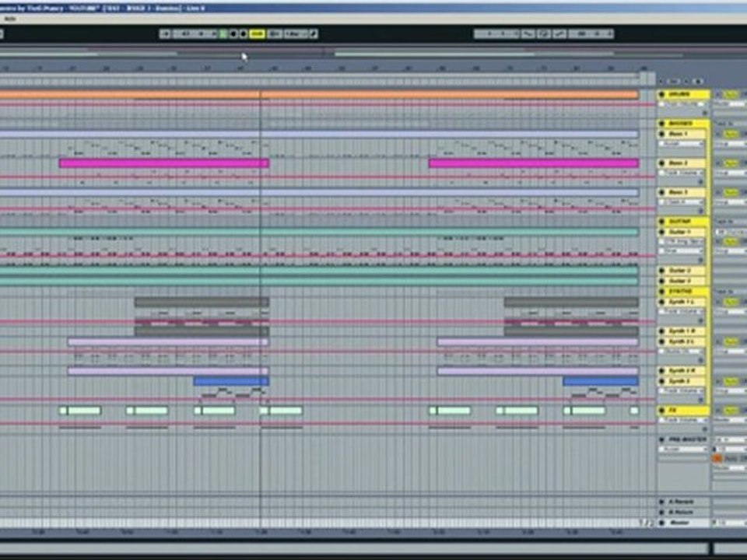
Task: Open Synth 3 automation chooser dropdown
Action: pos(682,391)
